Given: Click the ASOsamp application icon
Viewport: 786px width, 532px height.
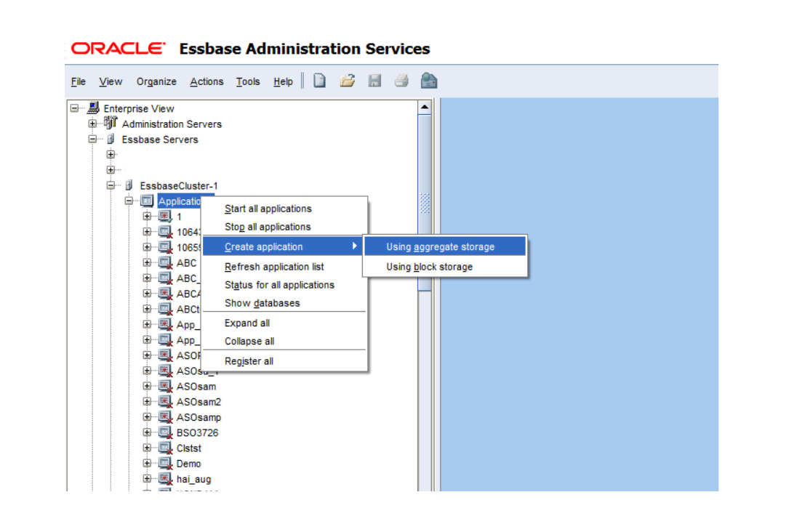Looking at the screenshot, I should [164, 417].
